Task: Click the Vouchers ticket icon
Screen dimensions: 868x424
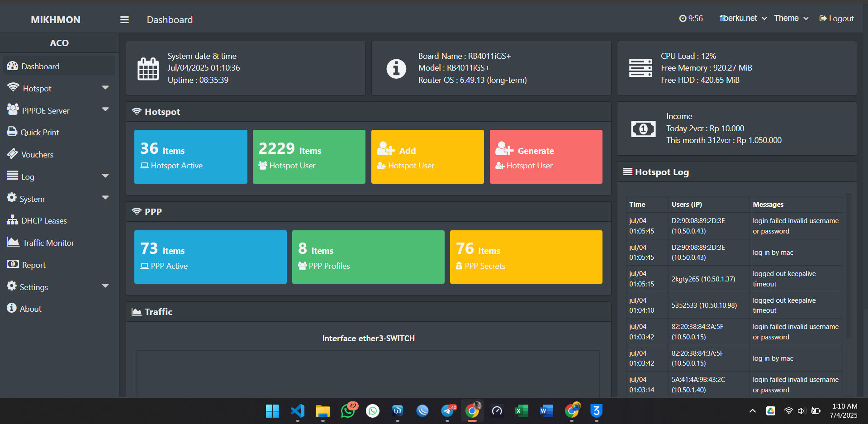Action: click(12, 153)
